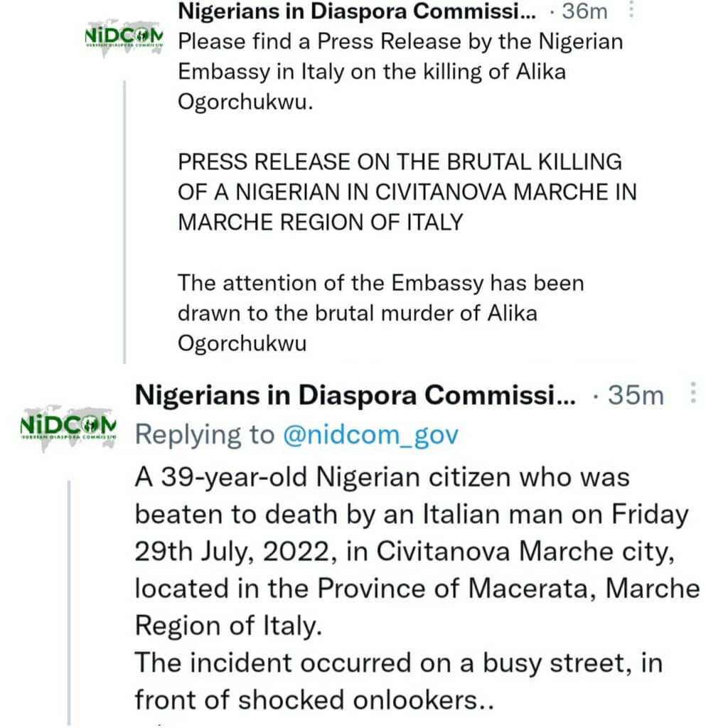Click the "Replying to" label
This screenshot has height=728, width=728.
[204, 434]
